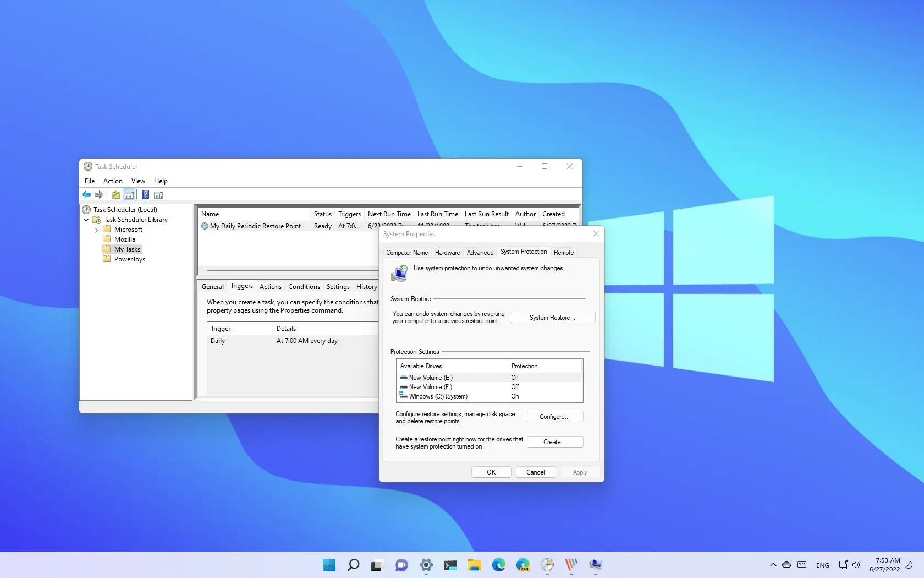
Task: Select the PowerToys folder in the sidebar
Action: click(129, 259)
